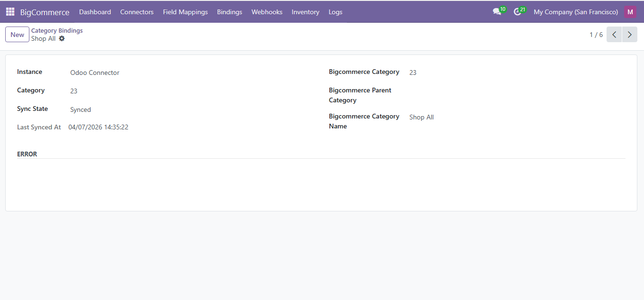This screenshot has width=644, height=300.
Task: Expand the Bindings menu
Action: click(x=229, y=12)
